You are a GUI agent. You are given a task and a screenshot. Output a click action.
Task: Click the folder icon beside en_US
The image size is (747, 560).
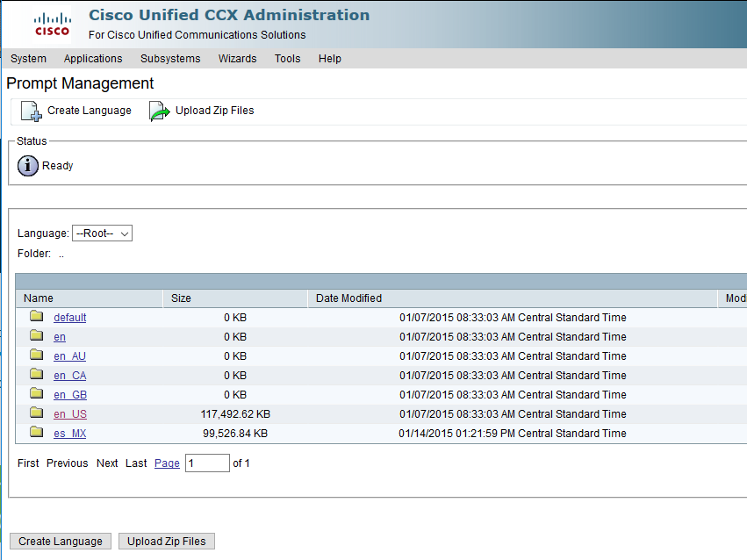click(x=37, y=413)
